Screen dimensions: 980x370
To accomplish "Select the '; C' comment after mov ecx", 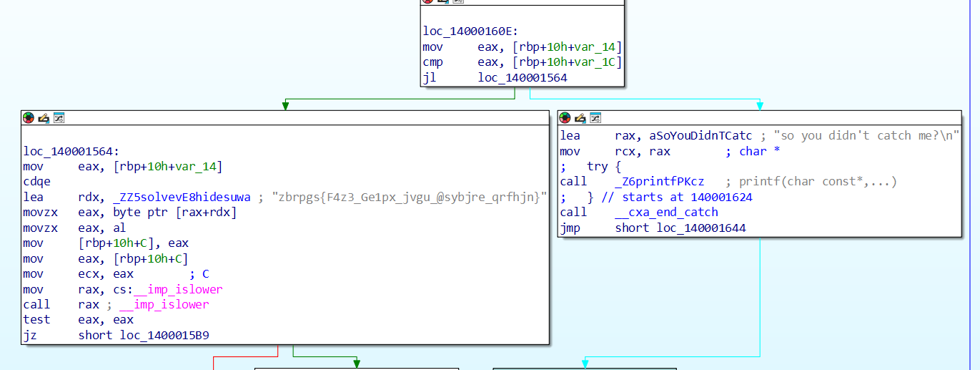I will (x=199, y=274).
